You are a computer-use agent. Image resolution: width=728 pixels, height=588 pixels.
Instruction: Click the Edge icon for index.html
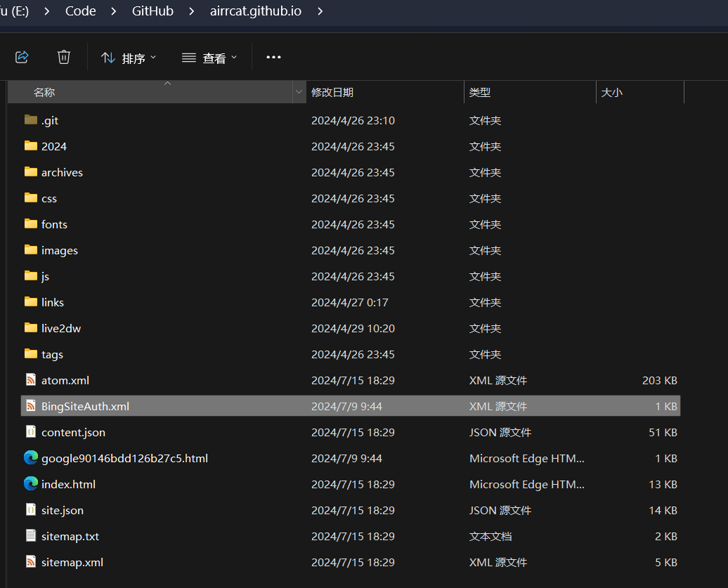pyautogui.click(x=30, y=484)
